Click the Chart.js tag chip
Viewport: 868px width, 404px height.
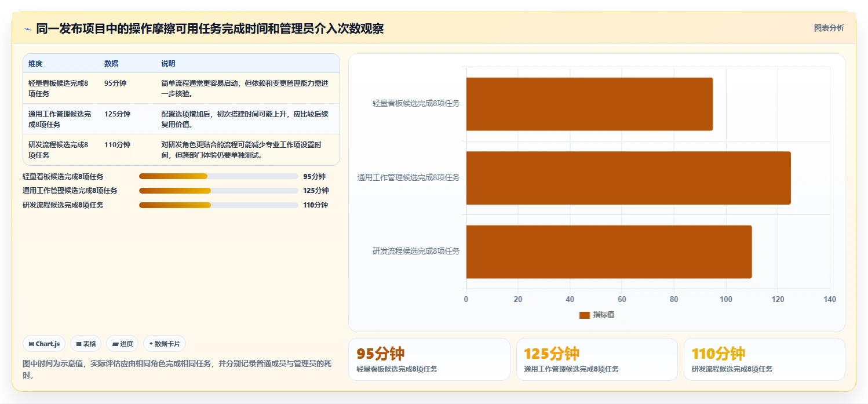coord(45,344)
